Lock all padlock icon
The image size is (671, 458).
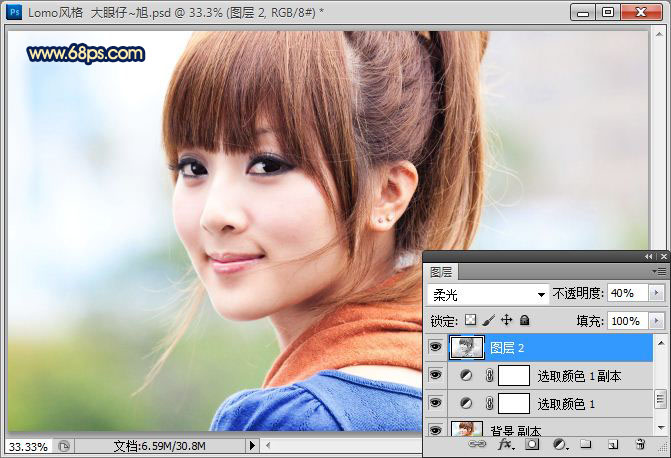pyautogui.click(x=524, y=320)
